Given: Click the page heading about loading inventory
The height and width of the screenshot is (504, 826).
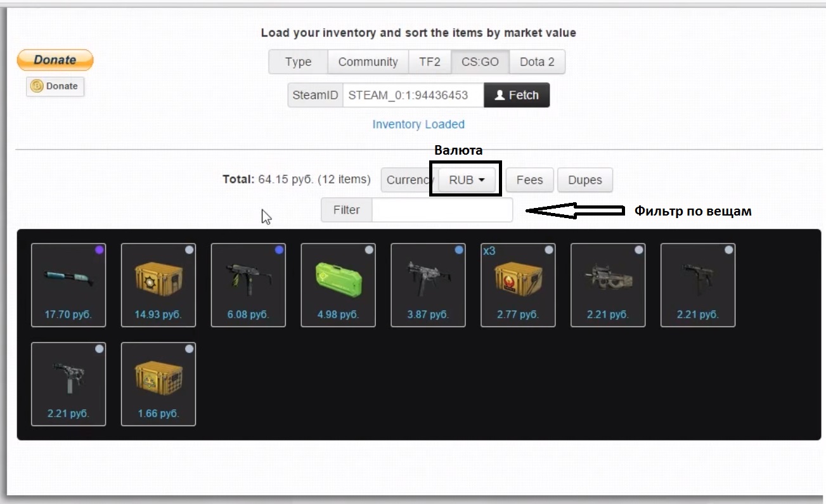Looking at the screenshot, I should coord(418,33).
